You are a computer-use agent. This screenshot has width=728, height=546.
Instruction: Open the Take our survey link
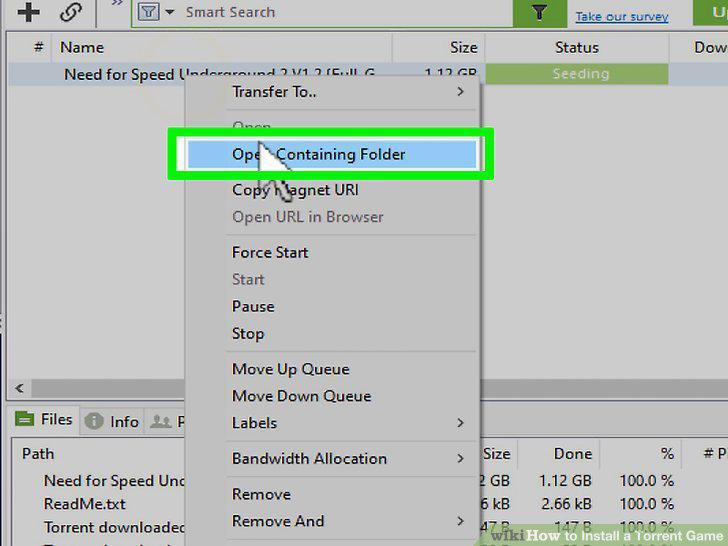[x=622, y=17]
